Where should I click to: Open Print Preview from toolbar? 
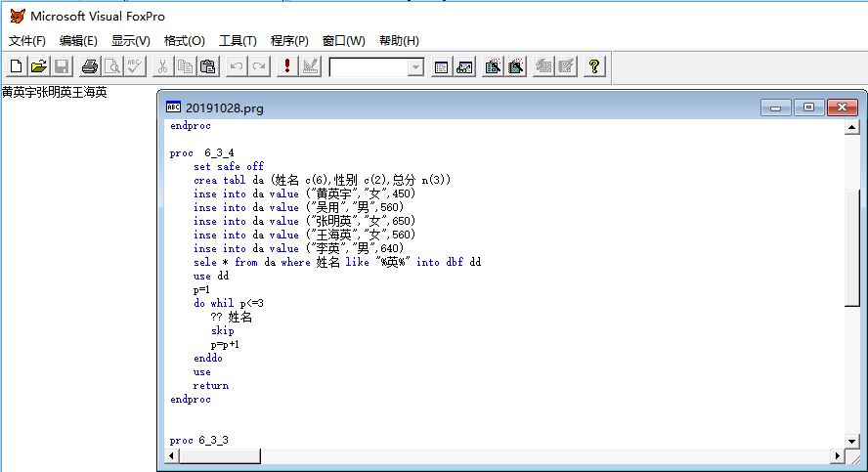112,66
